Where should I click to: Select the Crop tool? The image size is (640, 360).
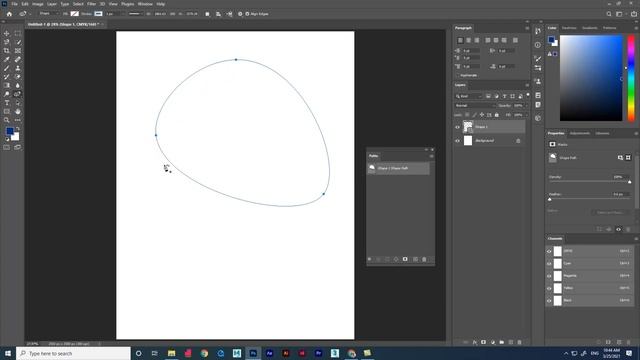point(7,51)
